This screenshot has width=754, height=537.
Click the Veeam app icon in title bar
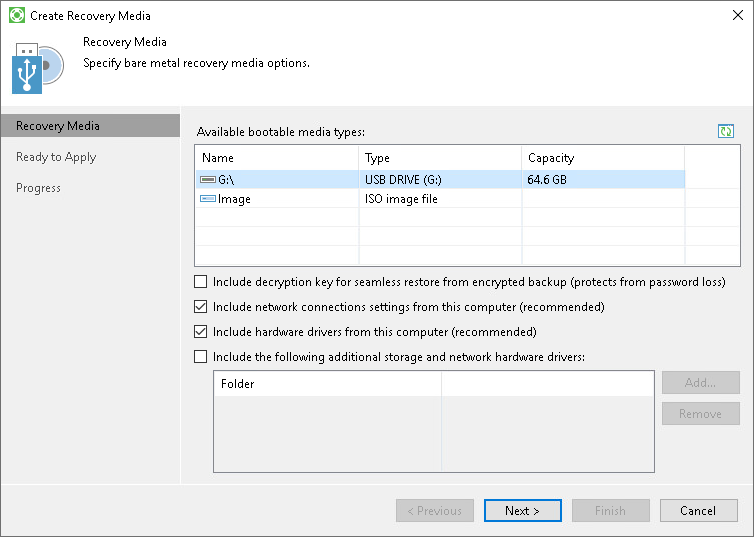pyautogui.click(x=16, y=16)
